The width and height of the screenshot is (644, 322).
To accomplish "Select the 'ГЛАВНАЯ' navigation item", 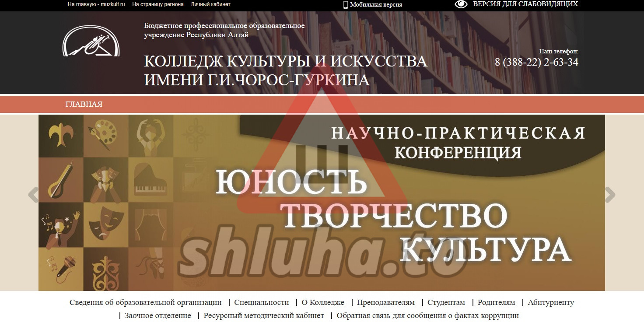I will [x=84, y=104].
